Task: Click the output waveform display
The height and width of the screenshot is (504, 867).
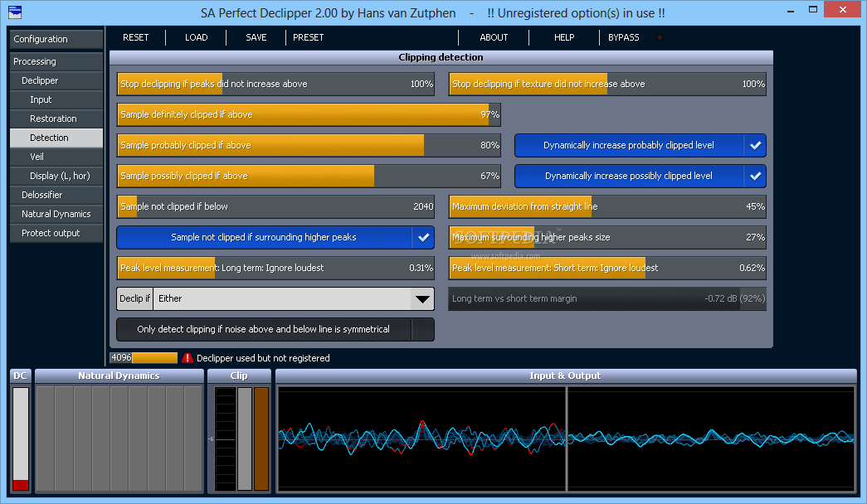Action: [712, 439]
